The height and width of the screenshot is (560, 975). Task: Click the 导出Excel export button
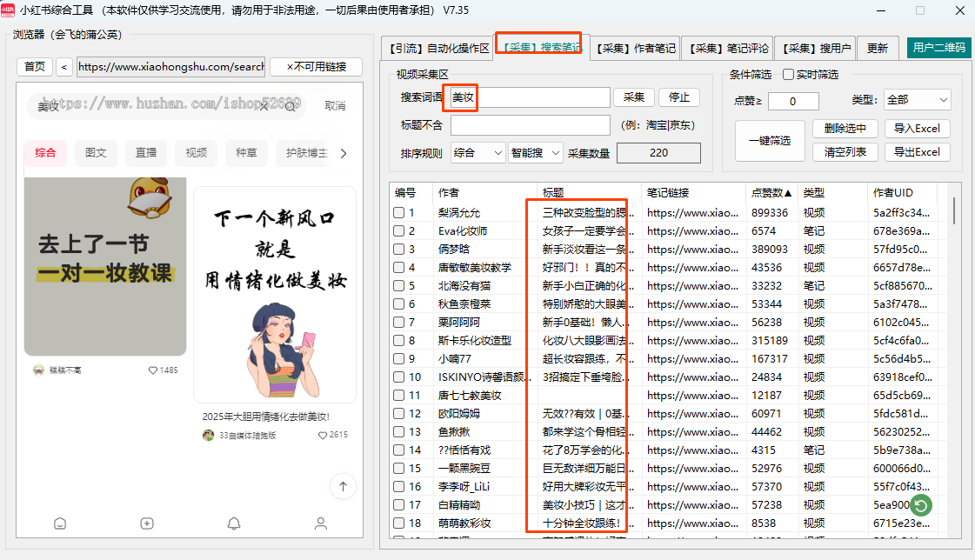pyautogui.click(x=918, y=152)
